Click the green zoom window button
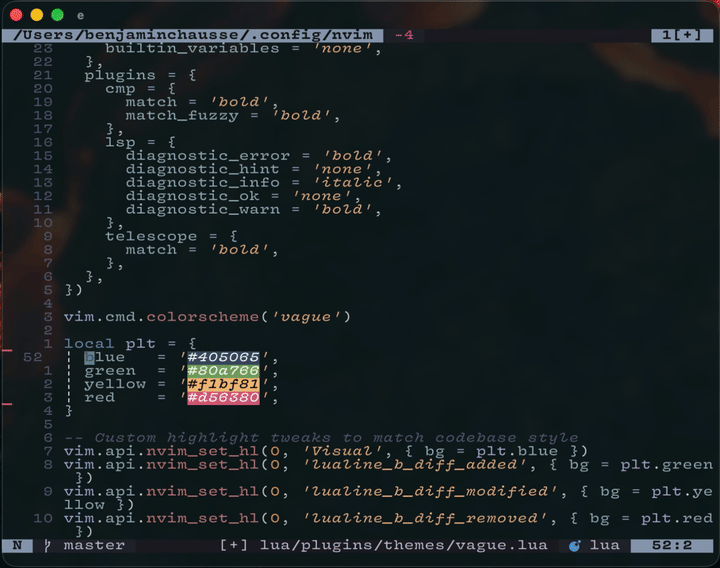720x568 pixels. (x=57, y=15)
